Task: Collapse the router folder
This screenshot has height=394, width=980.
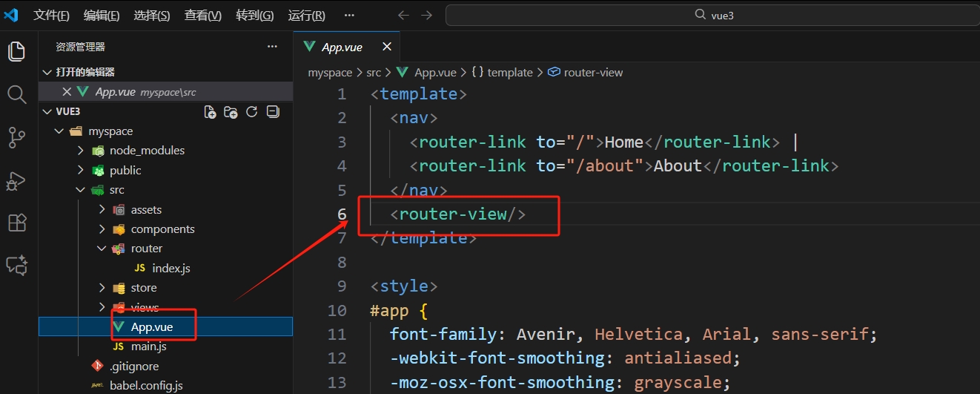Action: point(102,249)
